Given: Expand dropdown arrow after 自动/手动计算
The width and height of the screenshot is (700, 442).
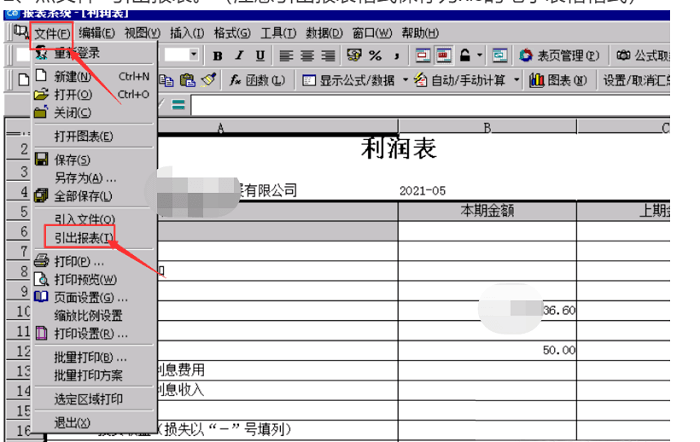Looking at the screenshot, I should (x=517, y=80).
